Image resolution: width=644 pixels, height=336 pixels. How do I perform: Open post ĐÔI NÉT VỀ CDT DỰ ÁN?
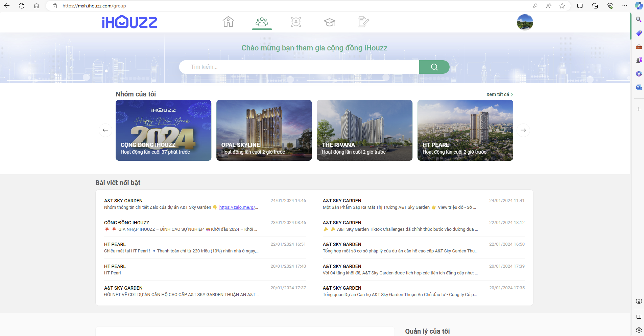click(x=205, y=291)
